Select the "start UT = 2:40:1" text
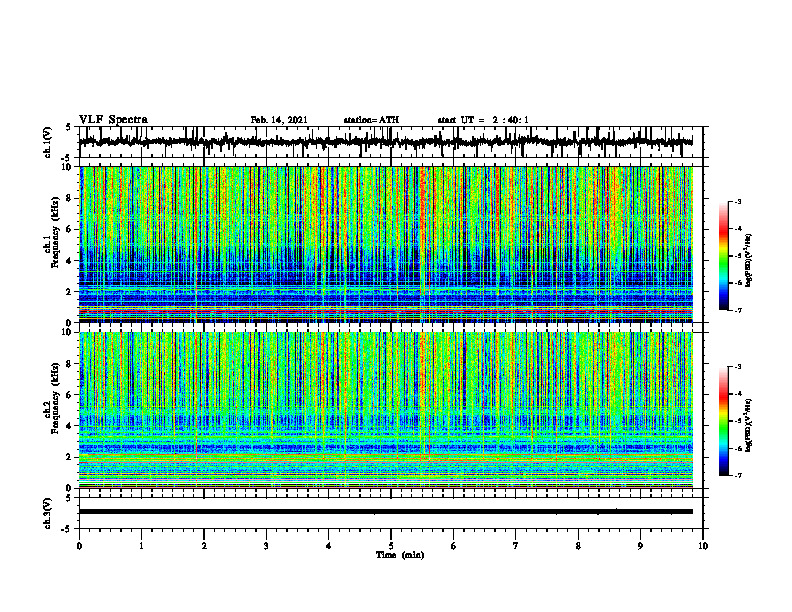Image resolution: width=792 pixels, height=612 pixels. pos(483,120)
